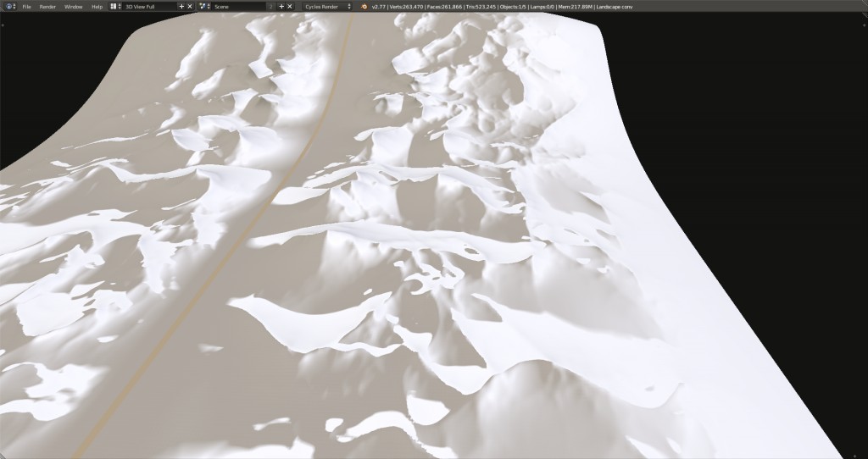This screenshot has width=868, height=459.
Task: Open the Help menu
Action: [97, 6]
